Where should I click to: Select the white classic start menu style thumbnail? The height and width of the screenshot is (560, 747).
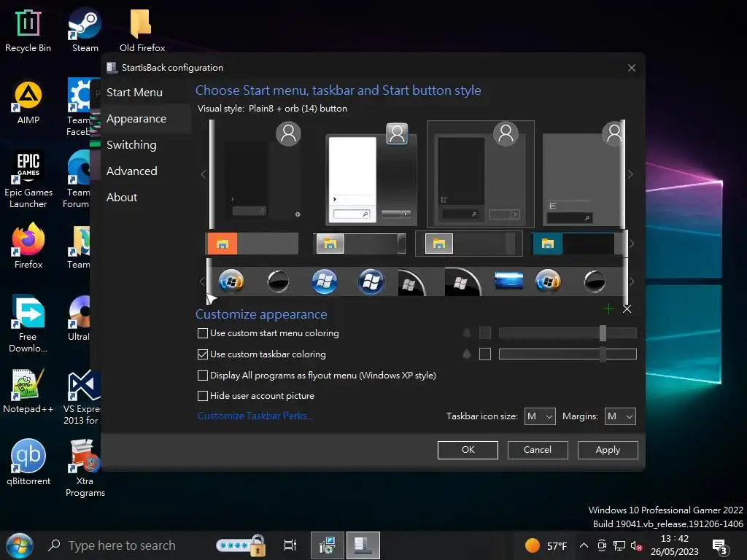(x=371, y=174)
